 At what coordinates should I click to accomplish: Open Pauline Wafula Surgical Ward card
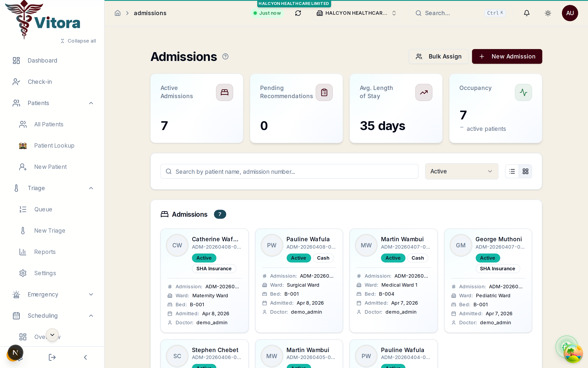click(x=299, y=281)
